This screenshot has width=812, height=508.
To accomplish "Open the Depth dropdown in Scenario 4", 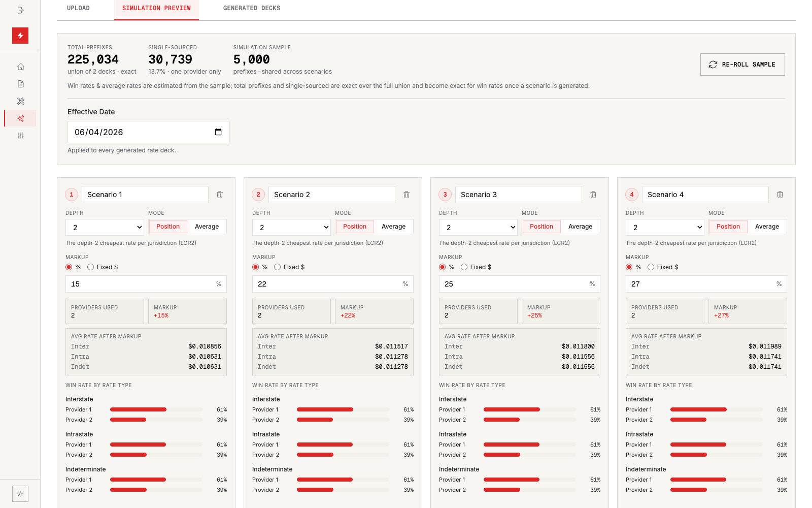I will tap(665, 227).
